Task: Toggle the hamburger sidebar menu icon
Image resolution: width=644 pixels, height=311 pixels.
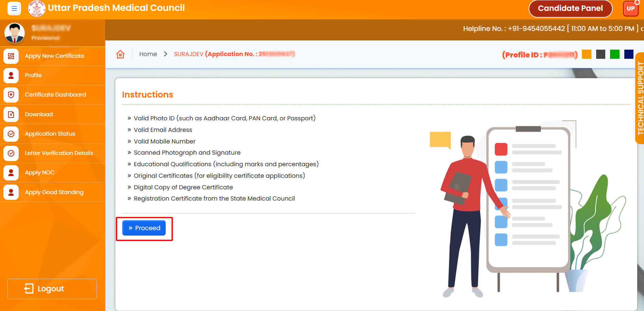Action: (14, 8)
